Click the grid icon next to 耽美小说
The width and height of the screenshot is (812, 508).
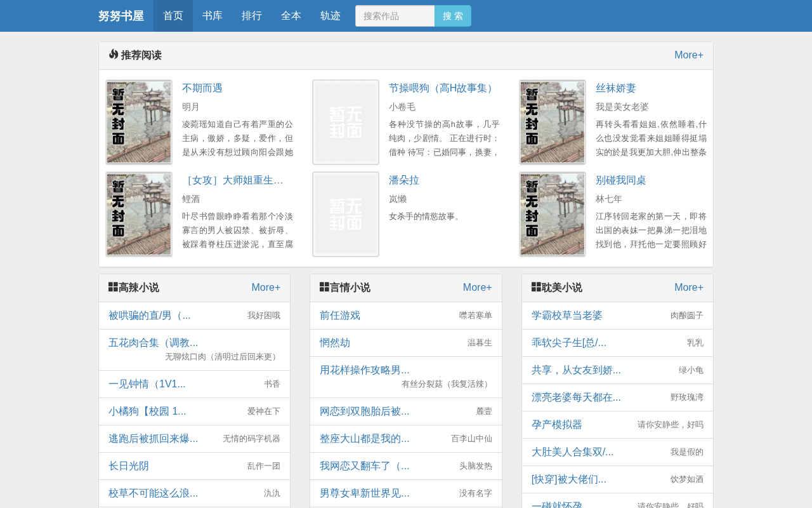pyautogui.click(x=537, y=287)
